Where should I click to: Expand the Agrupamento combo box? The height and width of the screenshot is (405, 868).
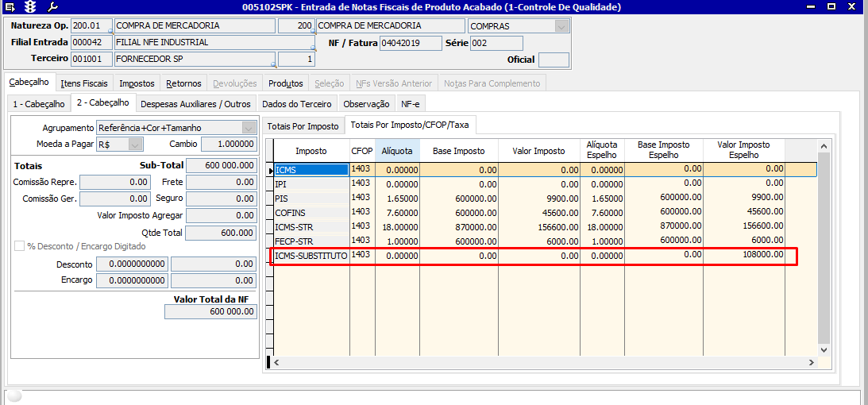pos(249,128)
